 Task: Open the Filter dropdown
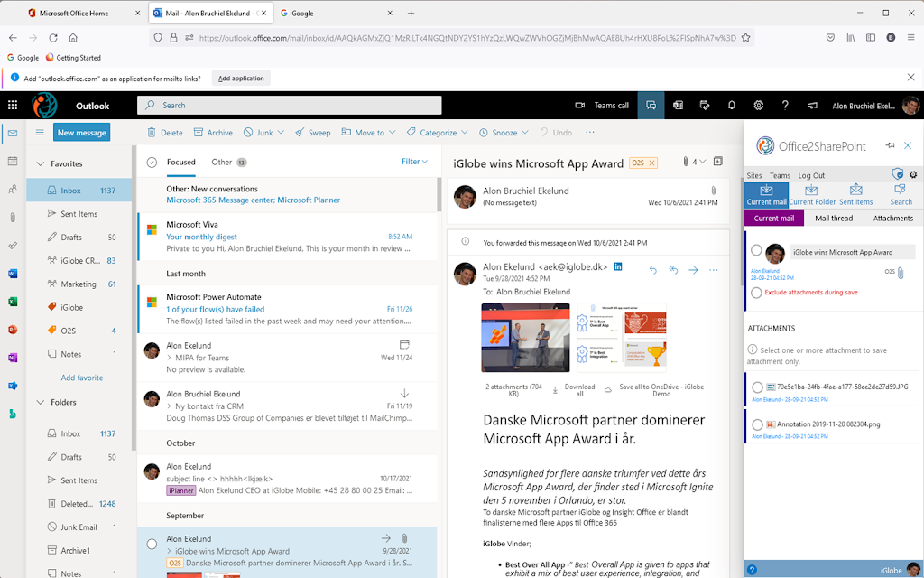pos(414,162)
